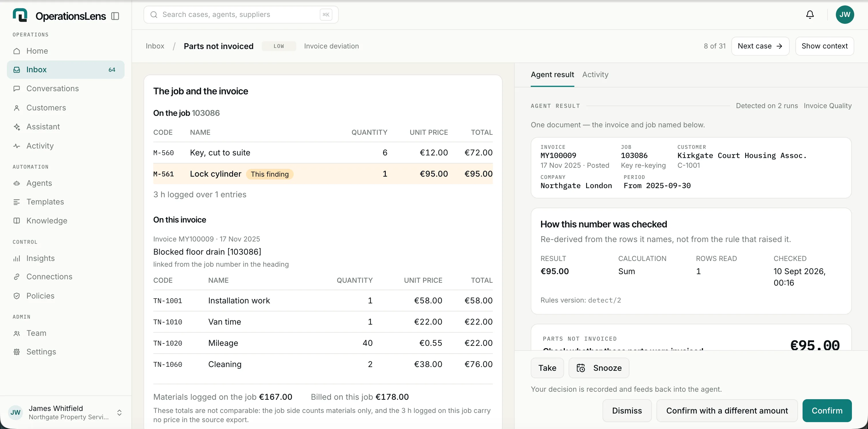Snooze this case

[x=598, y=368]
